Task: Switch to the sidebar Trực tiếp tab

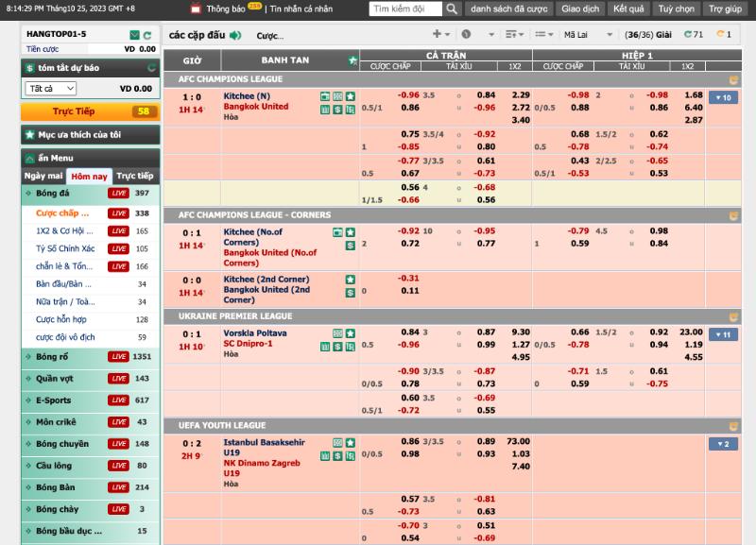Action: point(135,177)
